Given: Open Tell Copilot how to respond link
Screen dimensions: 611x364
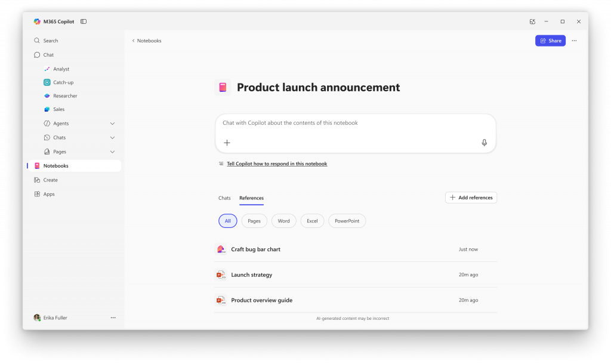Looking at the screenshot, I should pos(277,164).
